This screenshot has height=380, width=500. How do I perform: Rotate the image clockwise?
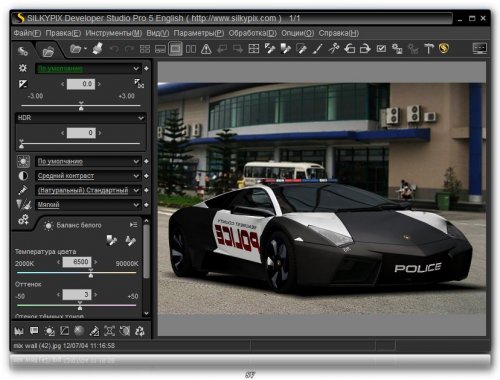[365, 49]
